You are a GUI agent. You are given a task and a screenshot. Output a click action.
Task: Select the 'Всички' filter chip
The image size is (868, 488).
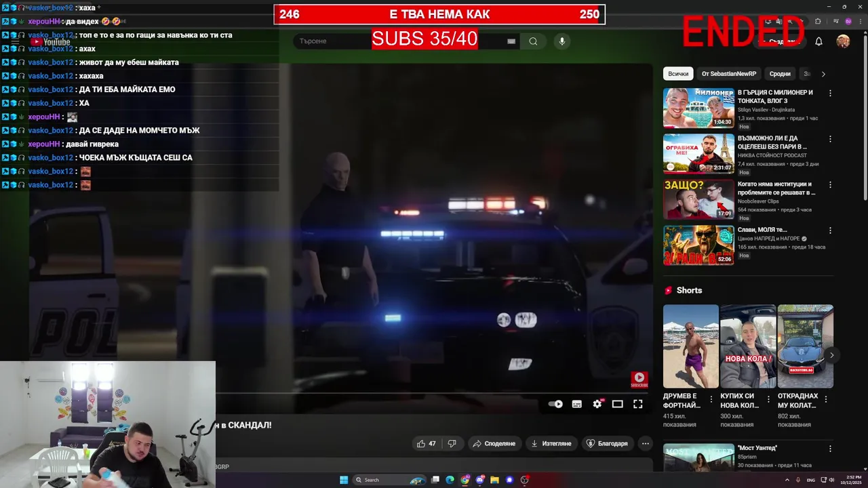(x=678, y=74)
